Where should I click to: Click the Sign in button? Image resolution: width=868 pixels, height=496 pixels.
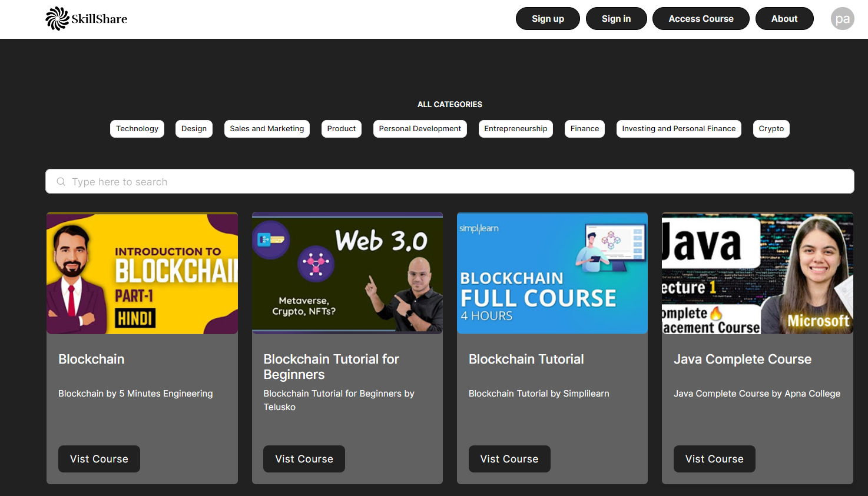pyautogui.click(x=616, y=18)
